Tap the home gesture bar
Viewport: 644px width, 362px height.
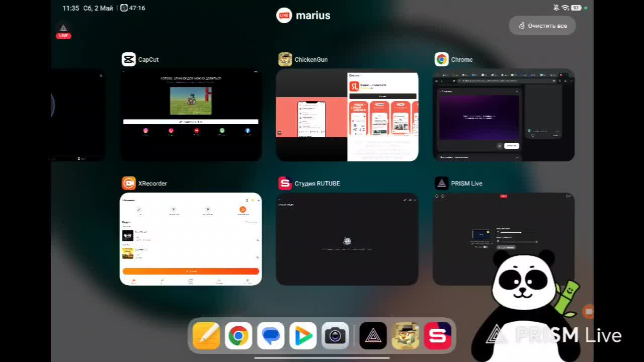pos(322,358)
